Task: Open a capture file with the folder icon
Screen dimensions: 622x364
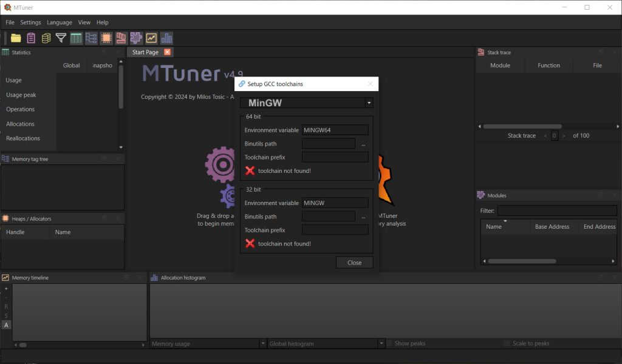Action: tap(16, 38)
